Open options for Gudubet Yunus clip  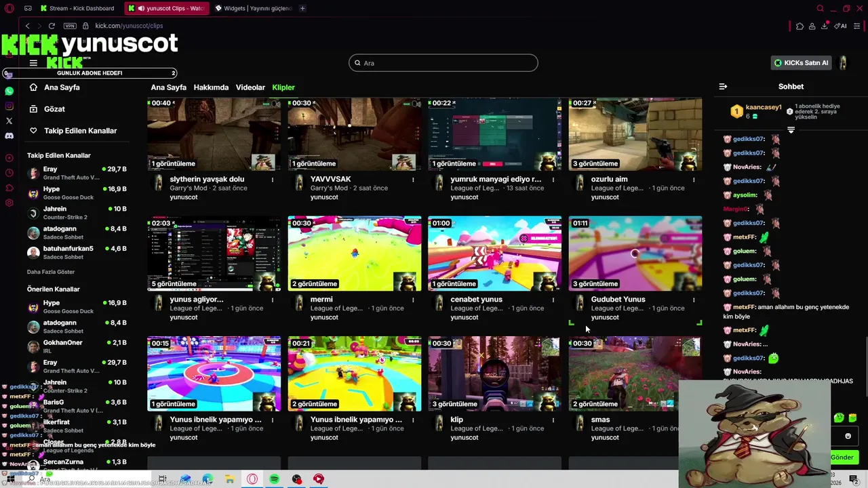click(x=694, y=300)
